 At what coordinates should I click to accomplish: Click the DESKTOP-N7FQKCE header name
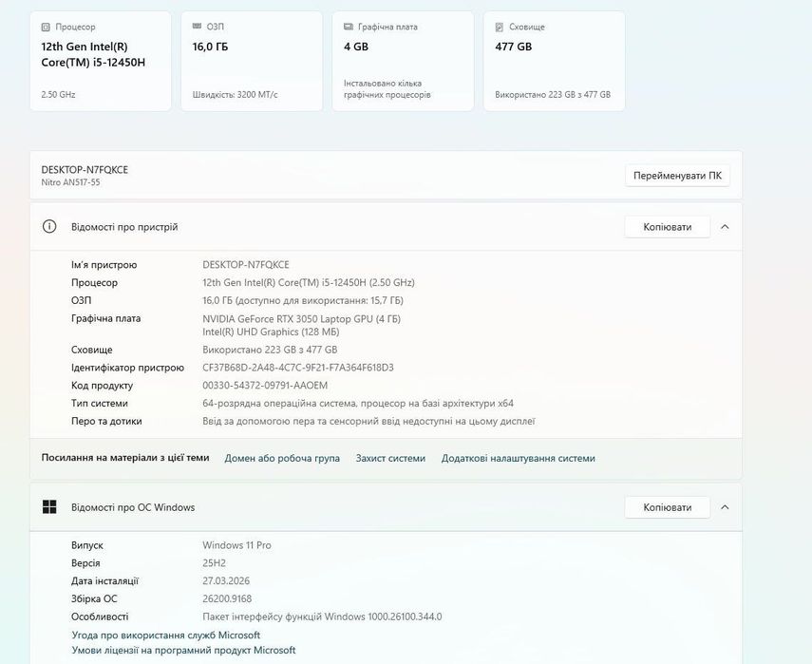click(85, 170)
